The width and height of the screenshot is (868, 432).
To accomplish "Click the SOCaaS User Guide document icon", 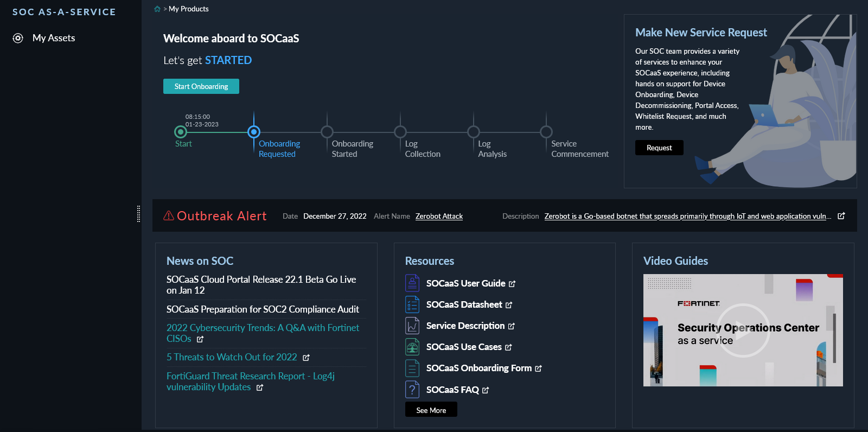I will tap(412, 283).
